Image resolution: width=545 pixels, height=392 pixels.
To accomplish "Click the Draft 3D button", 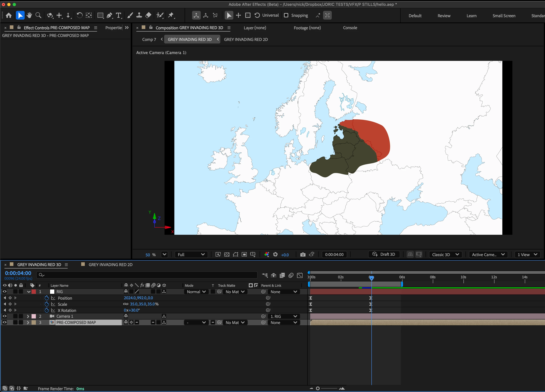I will coord(384,254).
